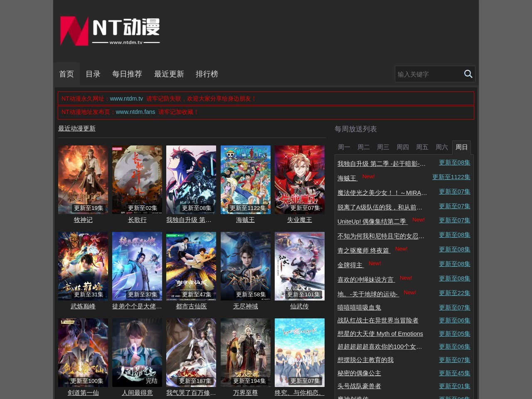Open 万界至尊 poster thumbnail
Viewport: 532px width, 399px height.
click(246, 352)
